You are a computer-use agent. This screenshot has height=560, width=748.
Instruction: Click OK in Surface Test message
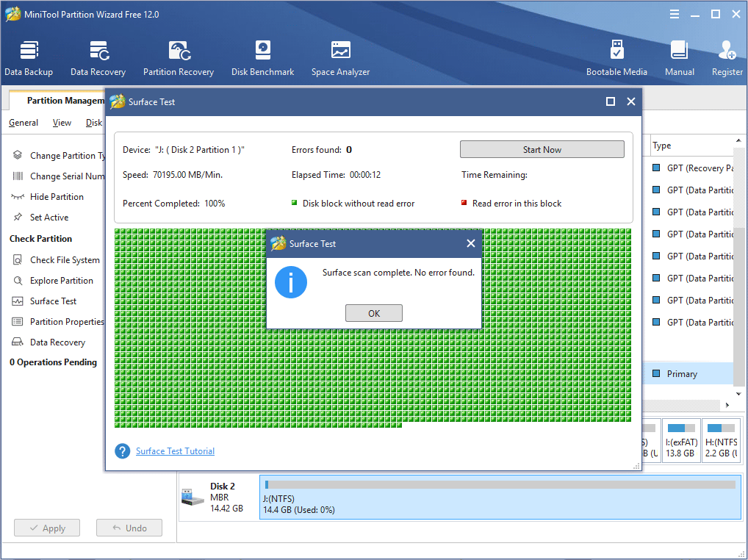(x=374, y=313)
